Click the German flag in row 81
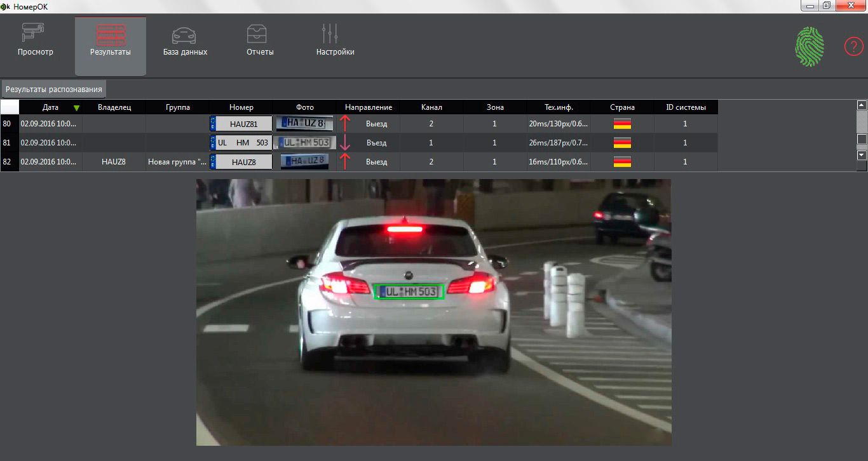 622,143
